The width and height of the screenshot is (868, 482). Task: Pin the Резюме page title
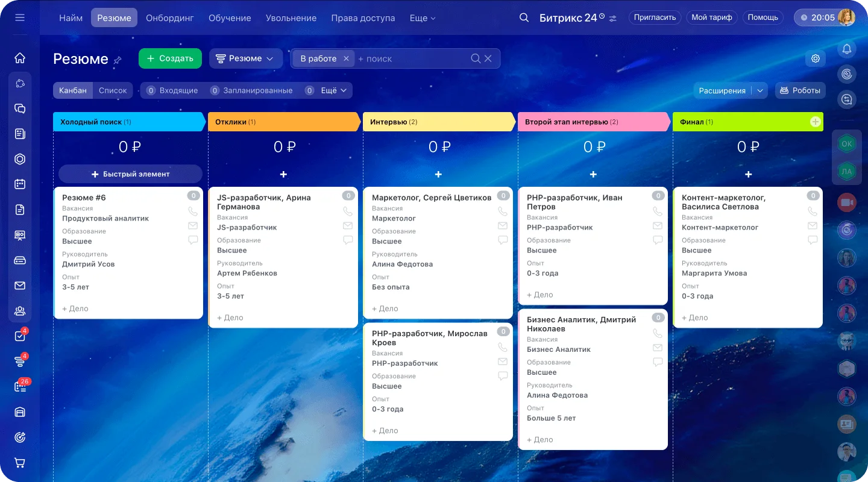[118, 60]
